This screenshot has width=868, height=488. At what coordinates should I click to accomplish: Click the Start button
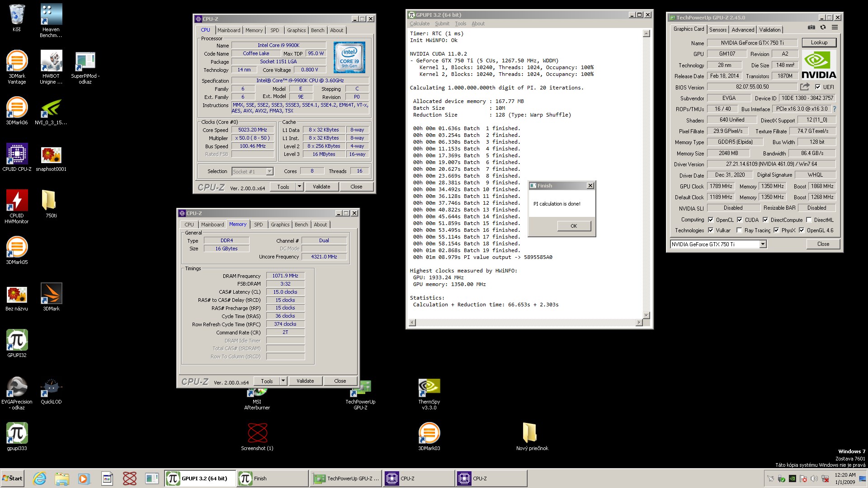pyautogui.click(x=13, y=479)
